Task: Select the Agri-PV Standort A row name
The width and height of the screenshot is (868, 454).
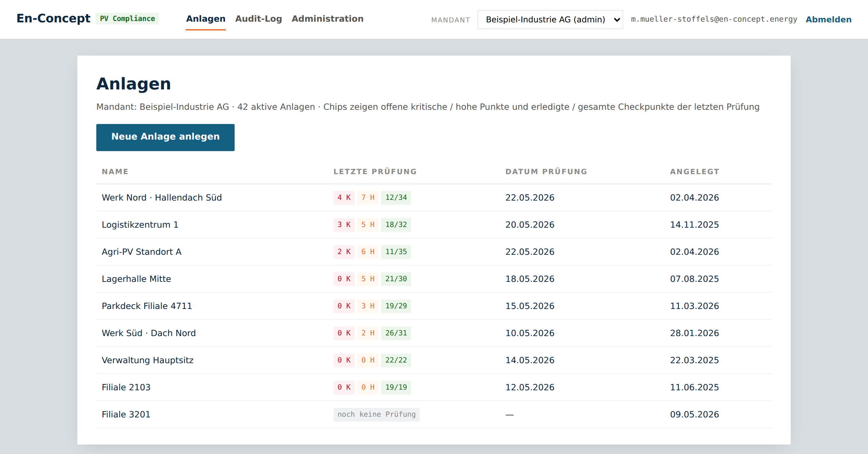Action: point(142,252)
